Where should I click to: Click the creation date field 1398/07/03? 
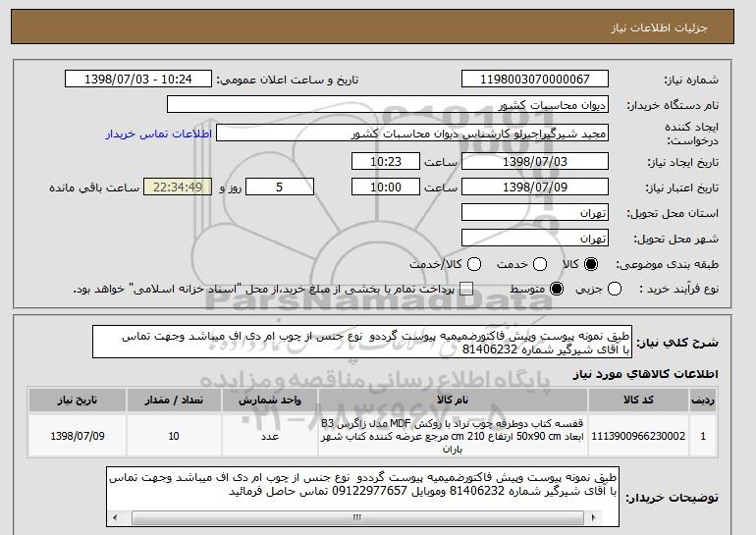535,161
